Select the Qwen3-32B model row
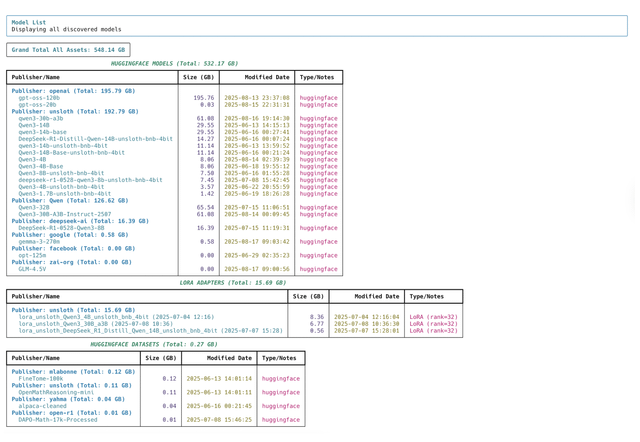The image size is (640, 442). [174, 207]
